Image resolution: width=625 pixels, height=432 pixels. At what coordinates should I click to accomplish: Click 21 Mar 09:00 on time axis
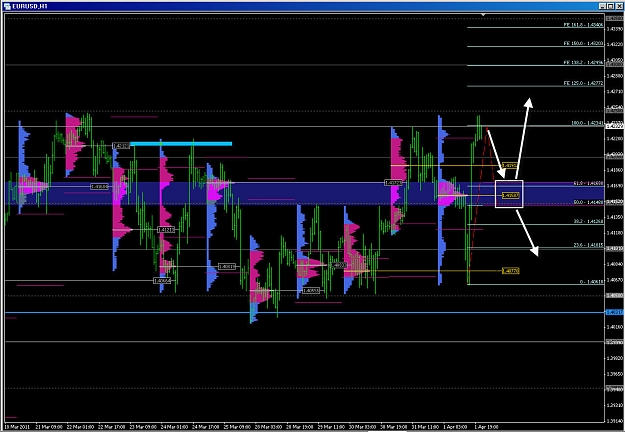(49, 427)
